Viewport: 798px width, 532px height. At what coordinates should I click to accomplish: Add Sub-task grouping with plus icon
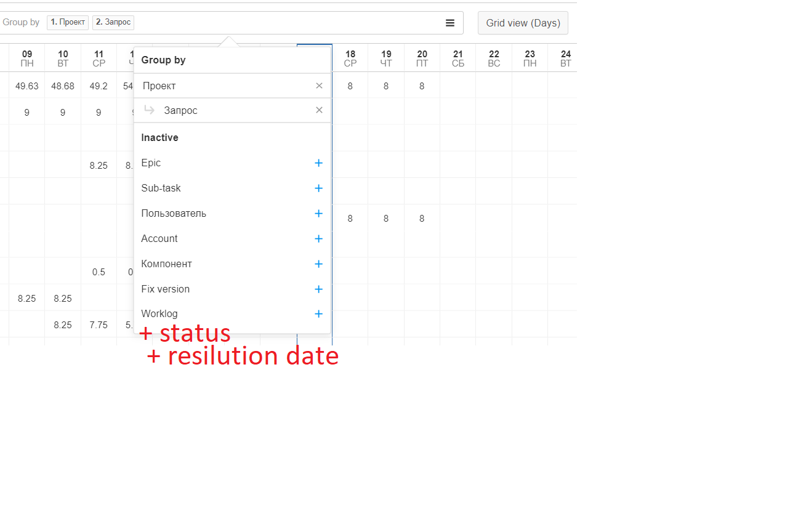point(318,188)
